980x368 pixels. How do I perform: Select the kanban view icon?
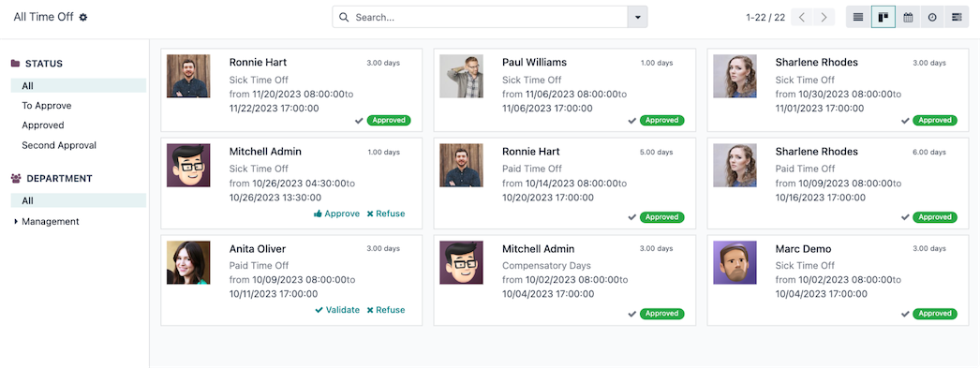(883, 18)
